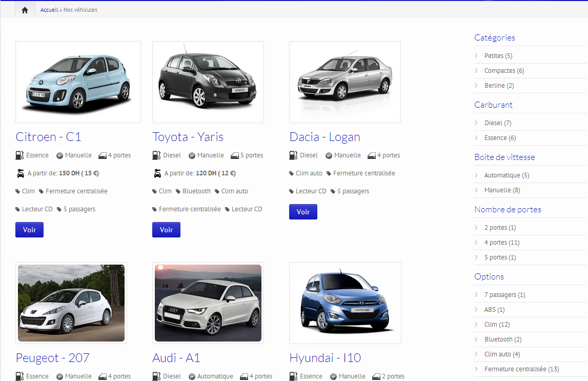The height and width of the screenshot is (381, 588).
Task: Click Voir button under Citroen C1
Action: point(29,230)
